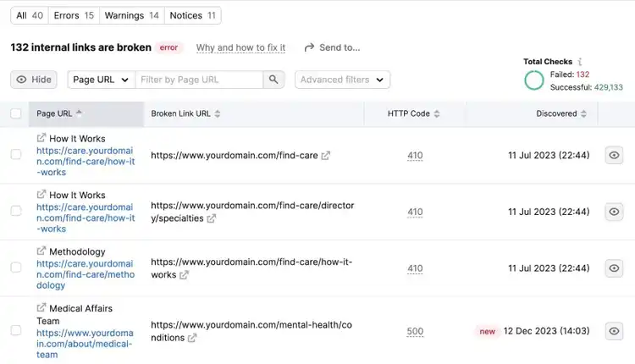Switch to the Errors 15 tab
This screenshot has height=364, width=635.
point(74,15)
